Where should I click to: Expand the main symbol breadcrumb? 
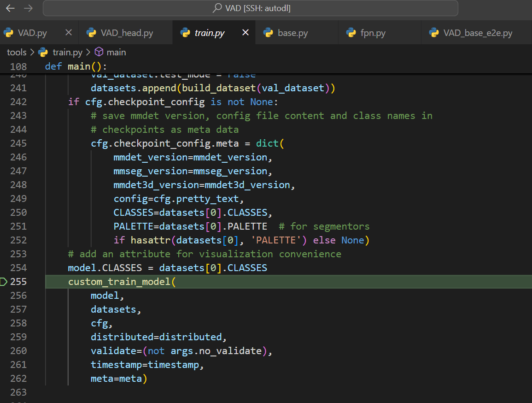[116, 52]
